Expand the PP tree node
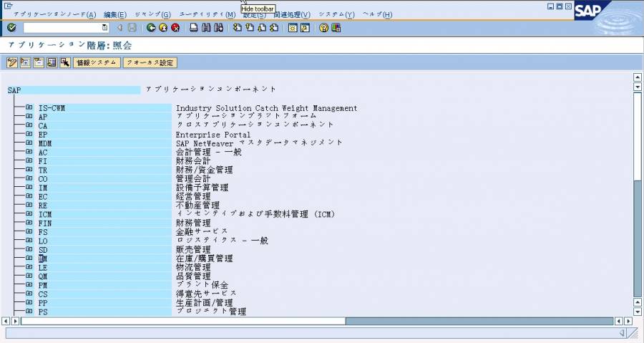Image resolution: width=644 pixels, height=343 pixels. click(29, 303)
